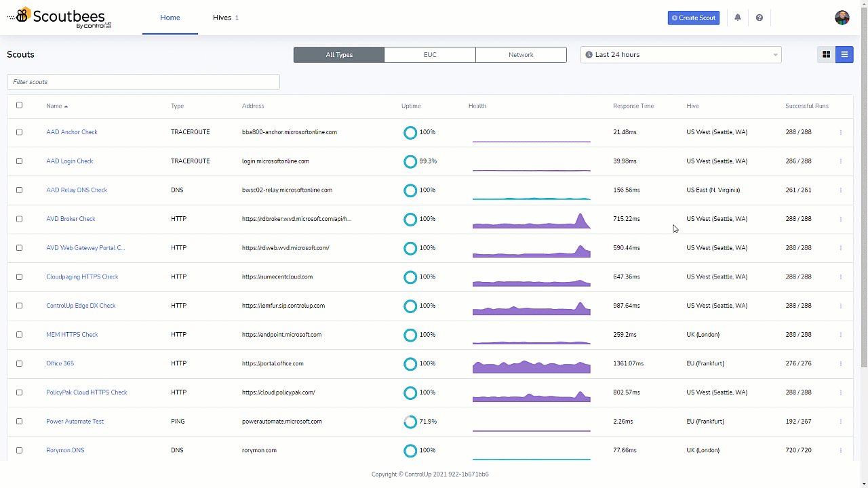Image resolution: width=868 pixels, height=488 pixels.
Task: Check the AVD Broker Check row checkbox
Action: tap(19, 219)
